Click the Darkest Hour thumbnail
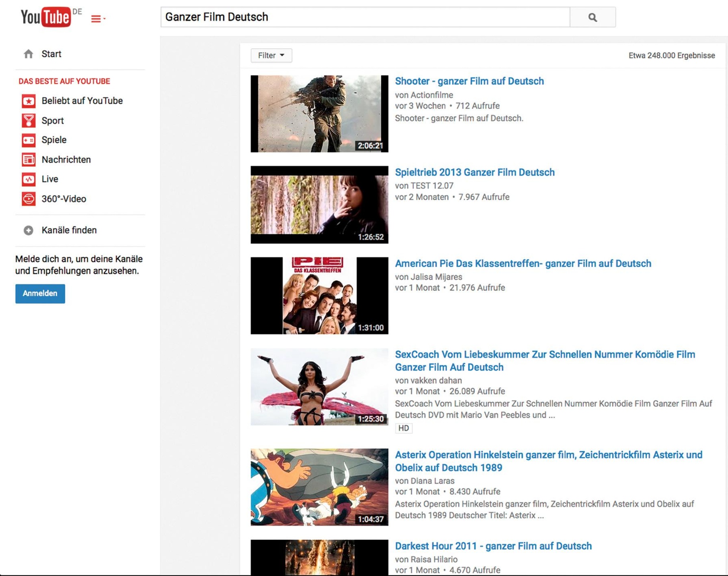 [x=319, y=557]
